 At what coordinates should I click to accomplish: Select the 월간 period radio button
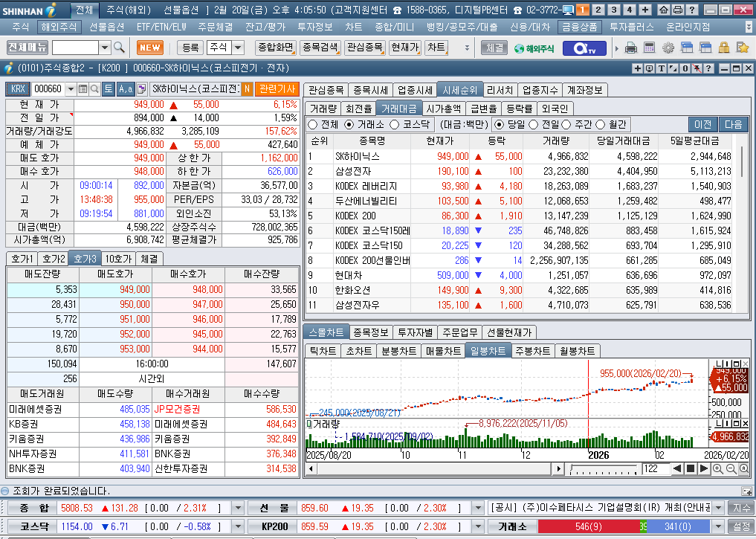pyautogui.click(x=601, y=125)
